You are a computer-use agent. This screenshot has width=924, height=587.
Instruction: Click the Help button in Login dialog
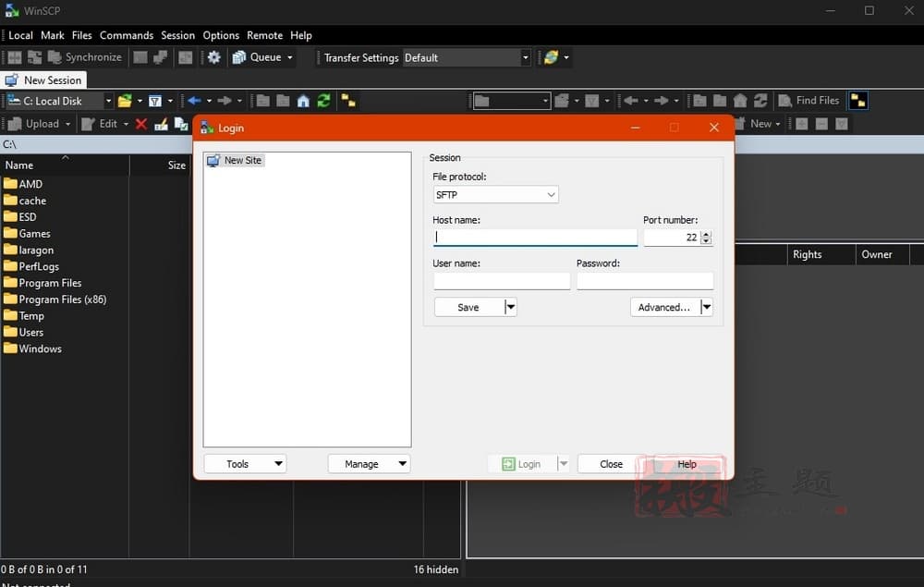click(687, 464)
